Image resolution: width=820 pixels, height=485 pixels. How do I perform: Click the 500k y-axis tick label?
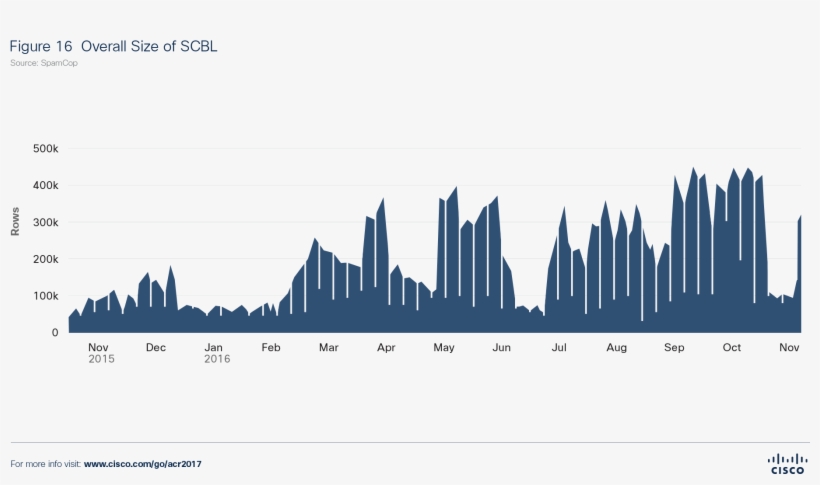(x=43, y=149)
